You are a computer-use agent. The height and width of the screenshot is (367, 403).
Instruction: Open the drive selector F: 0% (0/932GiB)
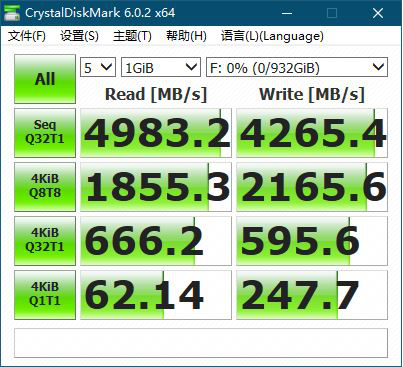click(297, 67)
